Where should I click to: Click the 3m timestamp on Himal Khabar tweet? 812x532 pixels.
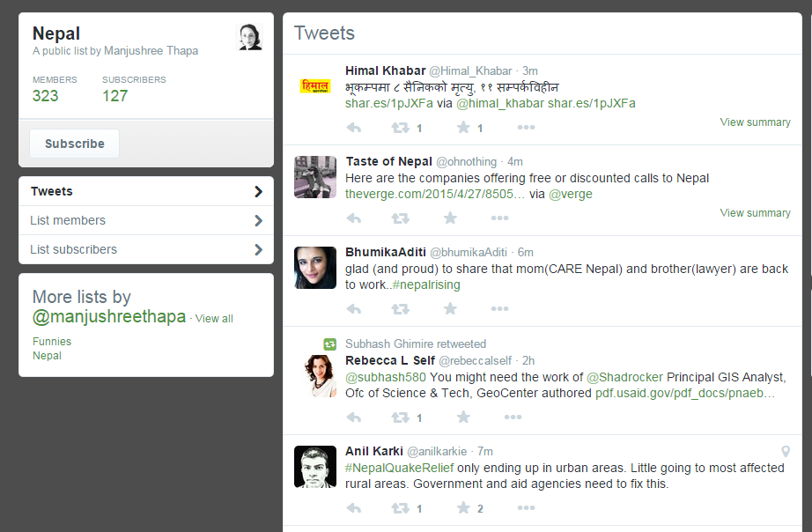pos(530,71)
